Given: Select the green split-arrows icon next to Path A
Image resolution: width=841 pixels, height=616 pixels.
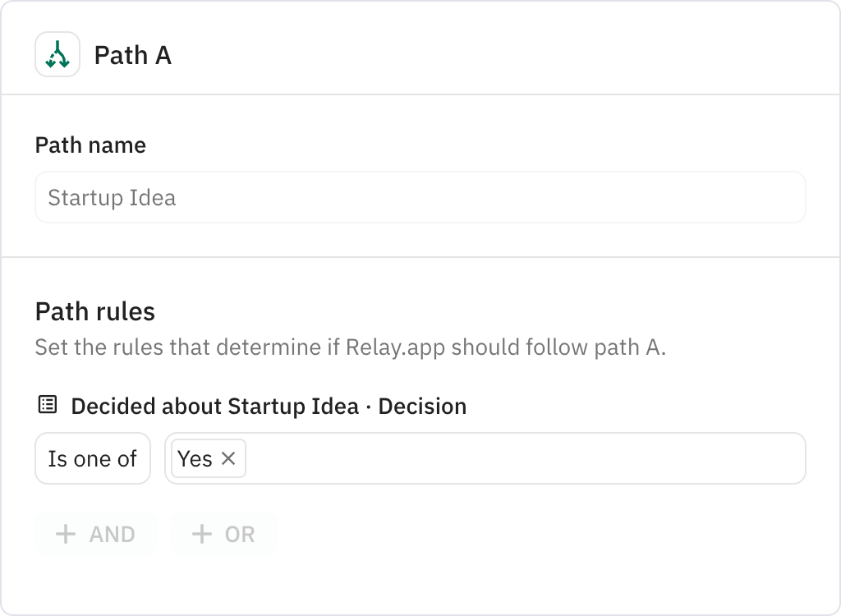Looking at the screenshot, I should pos(57,56).
